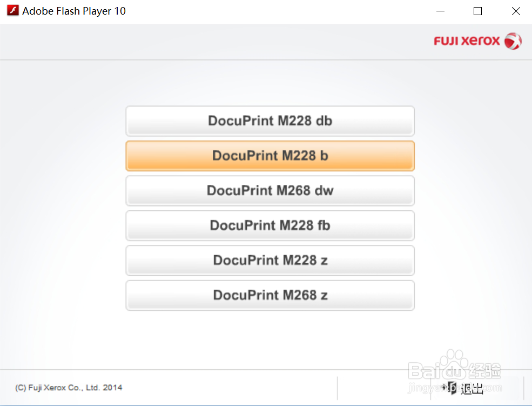The width and height of the screenshot is (532, 406).
Task: Click the Fuji Xerox copyright 2014 text
Action: (x=69, y=388)
